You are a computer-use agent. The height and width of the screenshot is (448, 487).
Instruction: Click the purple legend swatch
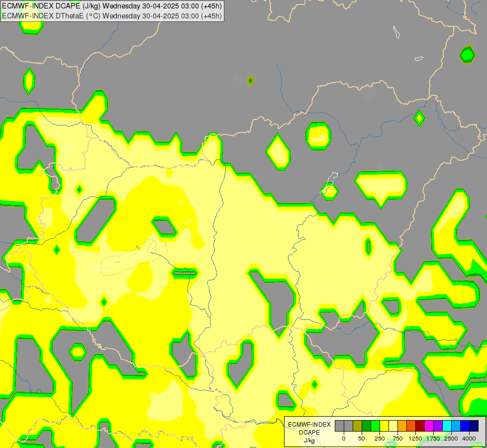(438, 426)
